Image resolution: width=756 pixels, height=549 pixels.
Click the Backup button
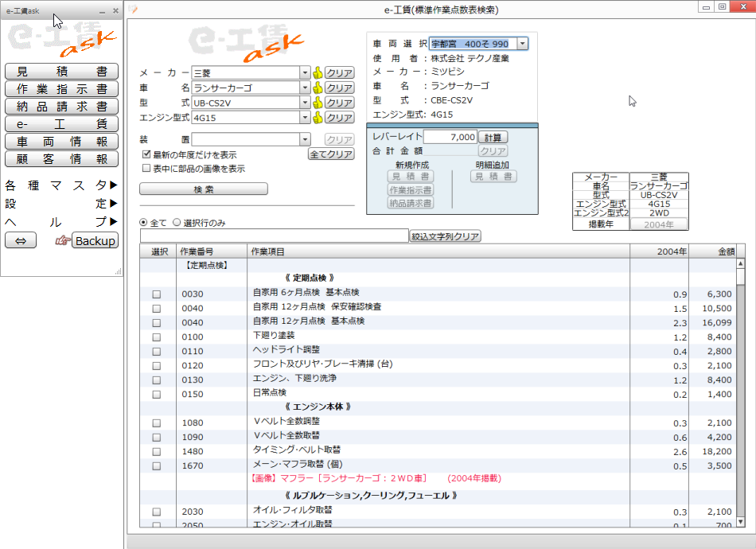(x=95, y=240)
